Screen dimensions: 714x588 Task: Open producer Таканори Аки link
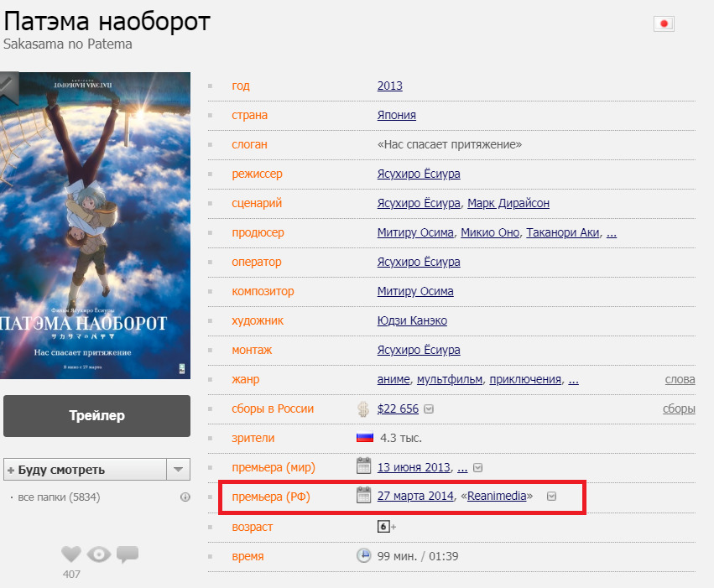[563, 232]
